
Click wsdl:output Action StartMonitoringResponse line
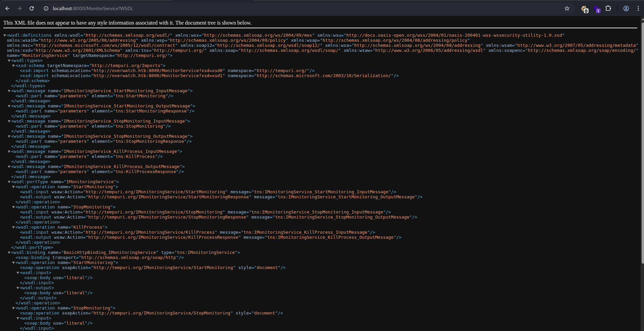221,197
